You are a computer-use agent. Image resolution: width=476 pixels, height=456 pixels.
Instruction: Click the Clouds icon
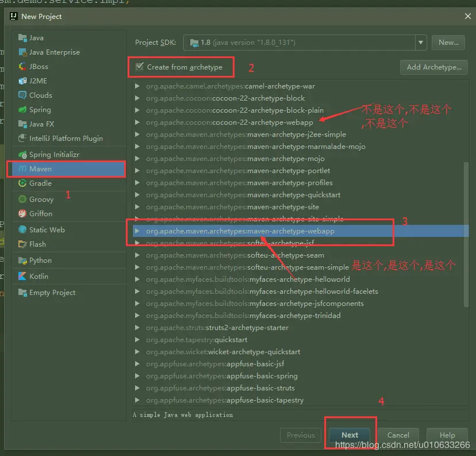click(22, 95)
